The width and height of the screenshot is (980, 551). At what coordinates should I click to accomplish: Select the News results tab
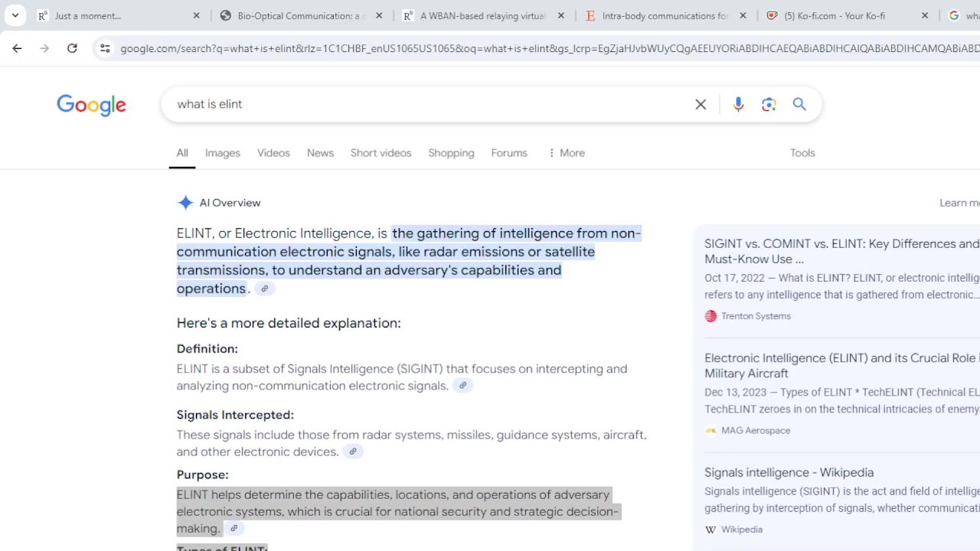320,153
